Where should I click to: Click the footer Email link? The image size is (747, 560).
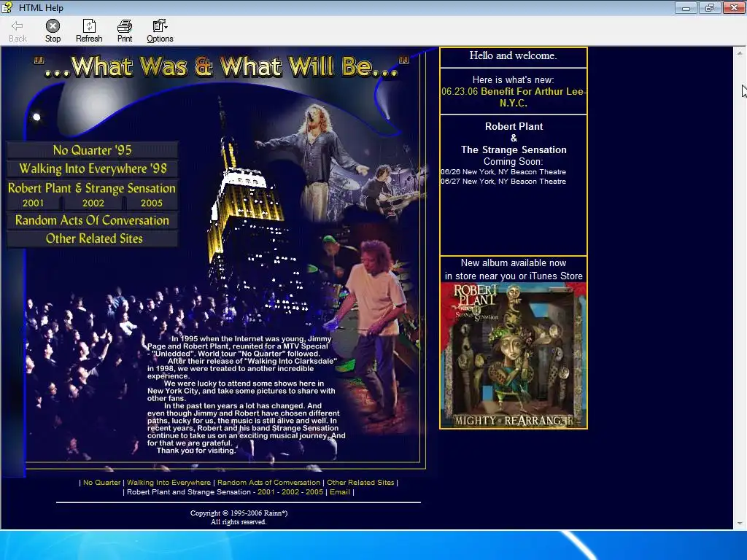(340, 492)
